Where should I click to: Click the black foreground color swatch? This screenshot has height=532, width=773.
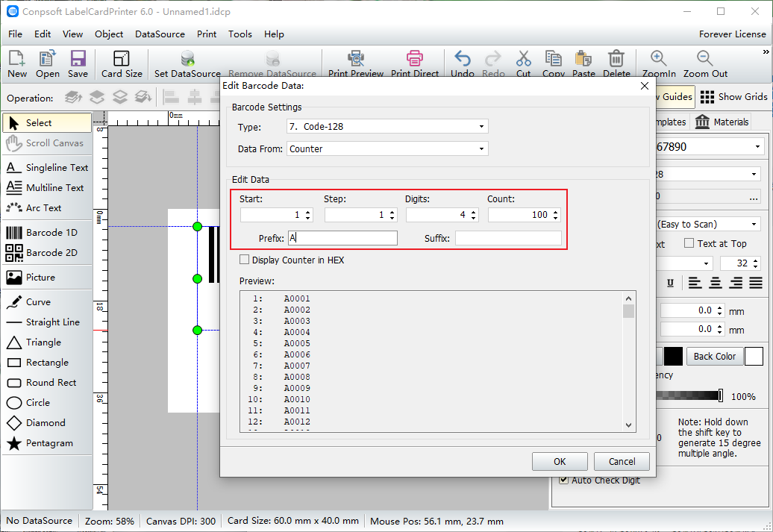point(674,356)
